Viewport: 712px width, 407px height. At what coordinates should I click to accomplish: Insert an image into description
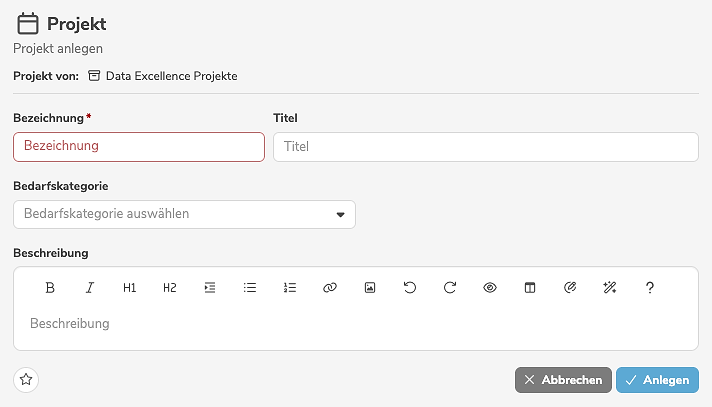coord(370,288)
